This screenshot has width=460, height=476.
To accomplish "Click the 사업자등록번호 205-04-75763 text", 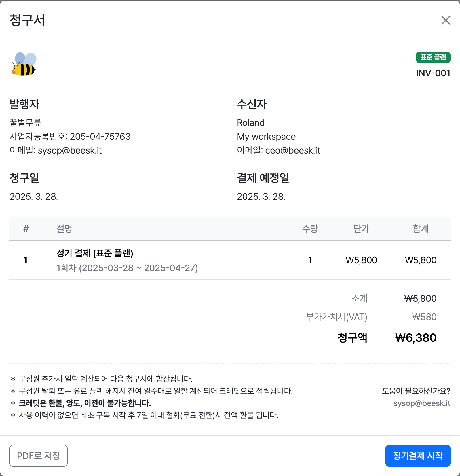I will coord(70,137).
